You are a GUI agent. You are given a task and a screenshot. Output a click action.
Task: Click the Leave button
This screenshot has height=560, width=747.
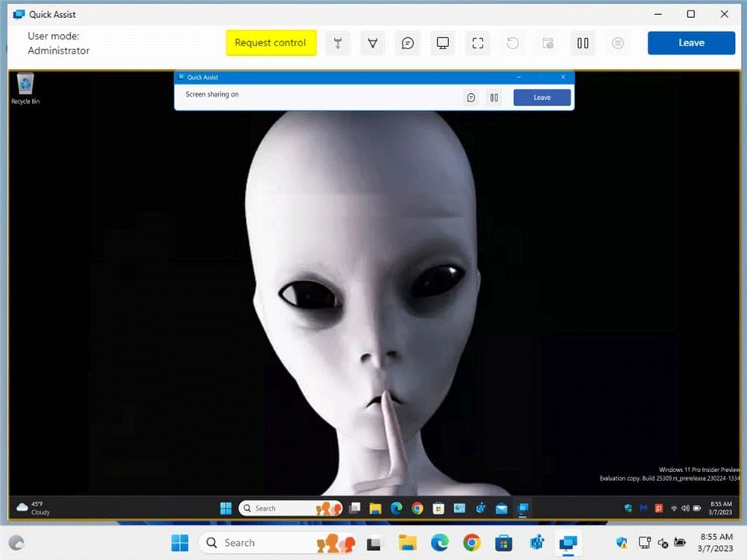pyautogui.click(x=690, y=43)
